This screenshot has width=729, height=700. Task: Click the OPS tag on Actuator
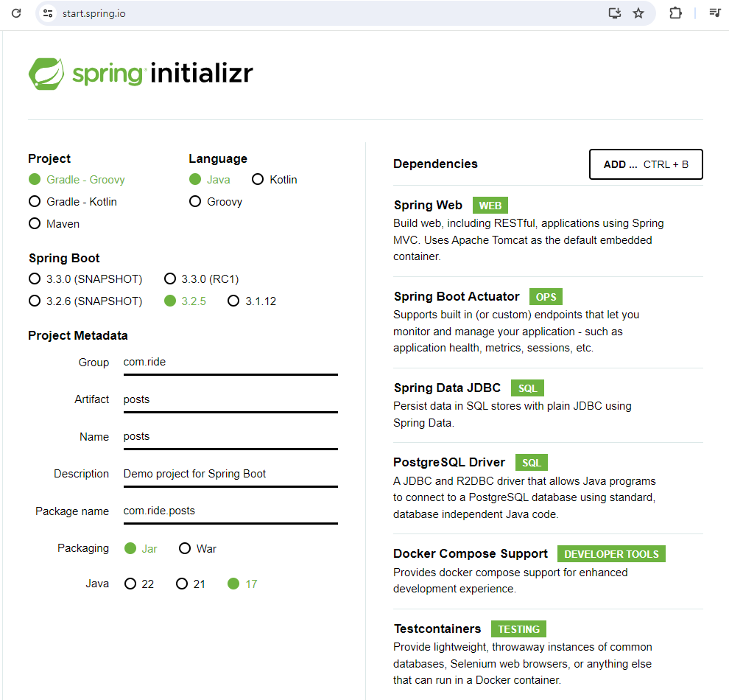tap(546, 297)
